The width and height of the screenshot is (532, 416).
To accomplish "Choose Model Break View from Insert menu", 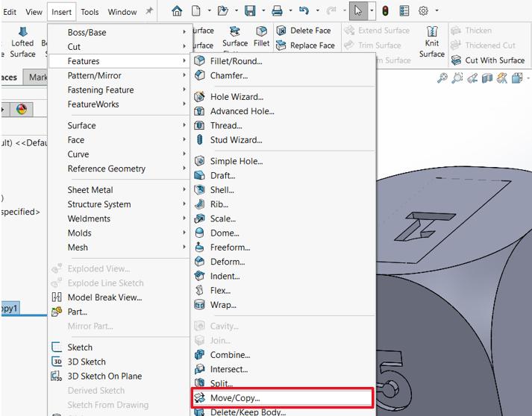I will coord(119,297).
